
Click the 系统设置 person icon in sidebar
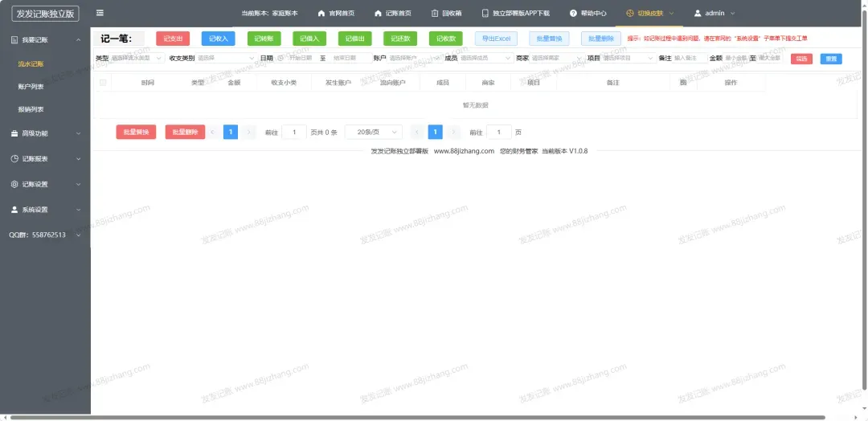(14, 210)
